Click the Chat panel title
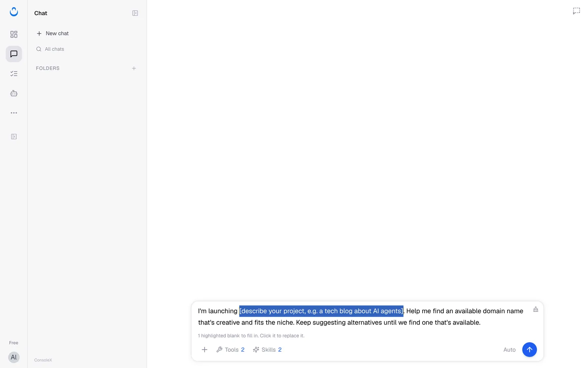The width and height of the screenshot is (588, 368). point(41,13)
